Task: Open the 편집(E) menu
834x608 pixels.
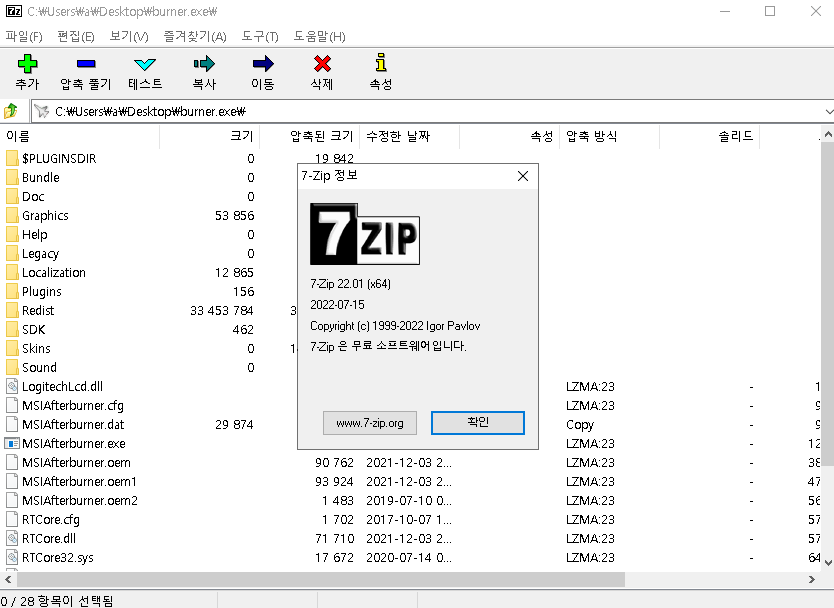Action: (76, 36)
